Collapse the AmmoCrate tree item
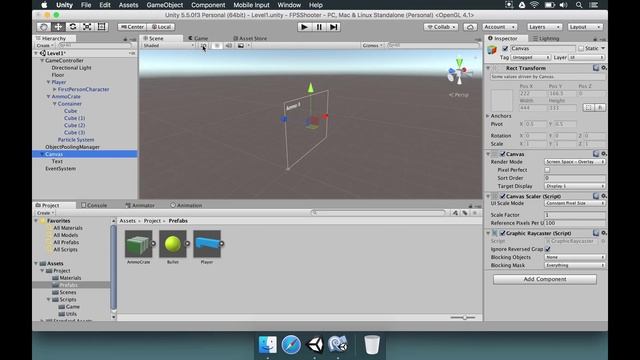The image size is (640, 360). tap(48, 97)
